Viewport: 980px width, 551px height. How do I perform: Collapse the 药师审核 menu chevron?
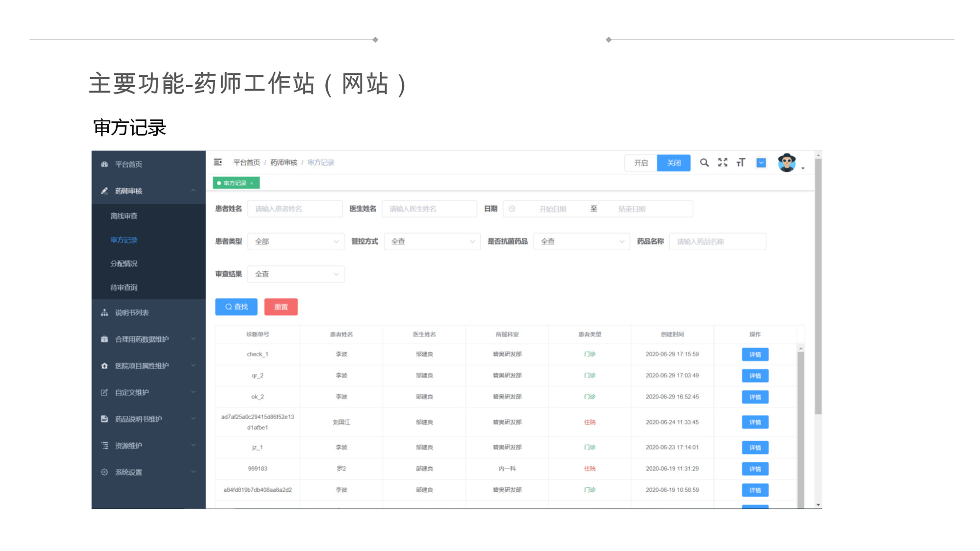click(x=194, y=191)
